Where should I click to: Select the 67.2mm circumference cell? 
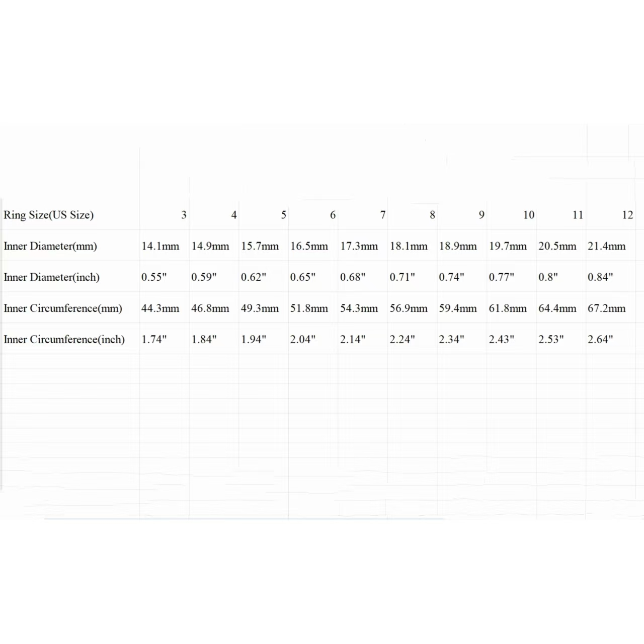pos(606,308)
